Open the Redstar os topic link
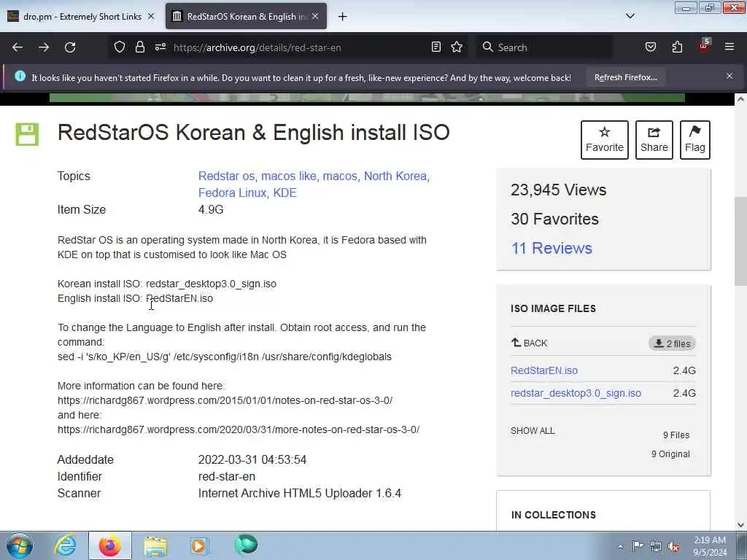The height and width of the screenshot is (560, 747). pyautogui.click(x=226, y=176)
